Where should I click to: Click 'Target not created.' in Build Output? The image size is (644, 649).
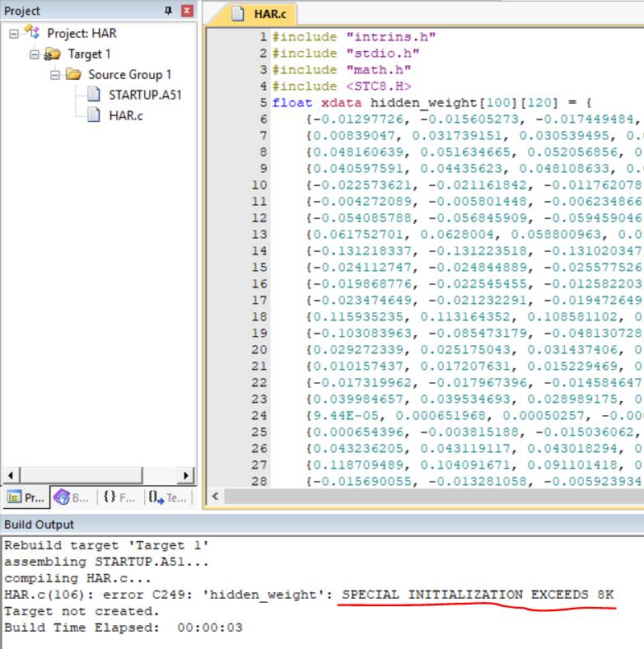coord(82,611)
